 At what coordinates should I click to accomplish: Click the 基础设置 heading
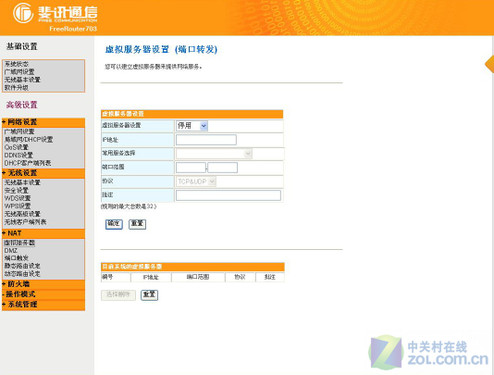(22, 47)
